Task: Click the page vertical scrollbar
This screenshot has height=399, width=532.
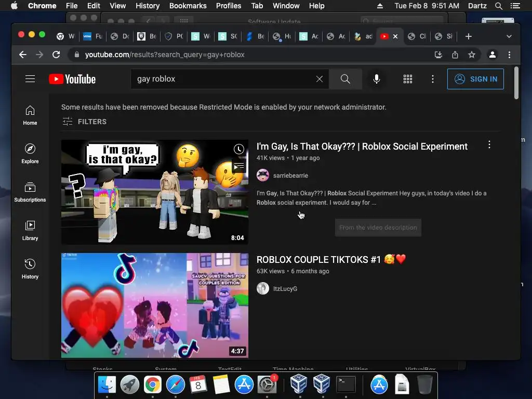Action: (x=516, y=83)
